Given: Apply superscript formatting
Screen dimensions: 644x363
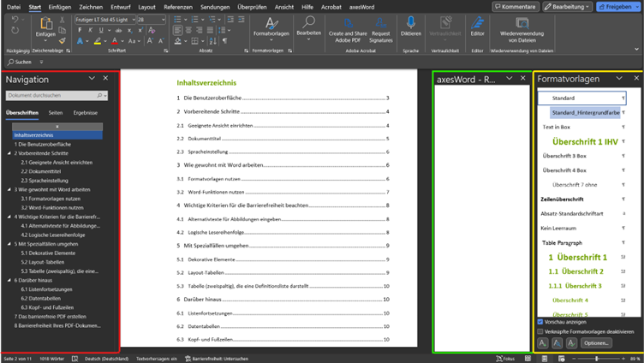Looking at the screenshot, I should point(140,30).
